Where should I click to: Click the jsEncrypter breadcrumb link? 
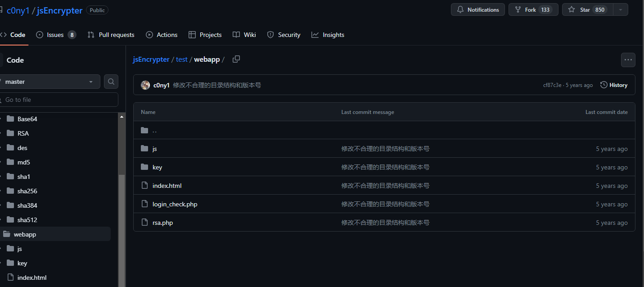pos(151,59)
